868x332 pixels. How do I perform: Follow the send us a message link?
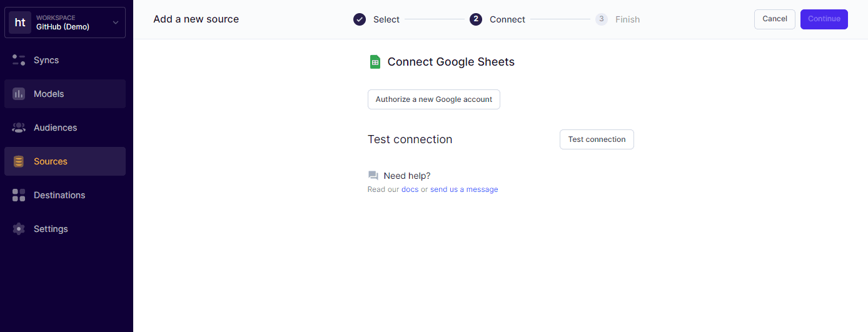pyautogui.click(x=464, y=189)
